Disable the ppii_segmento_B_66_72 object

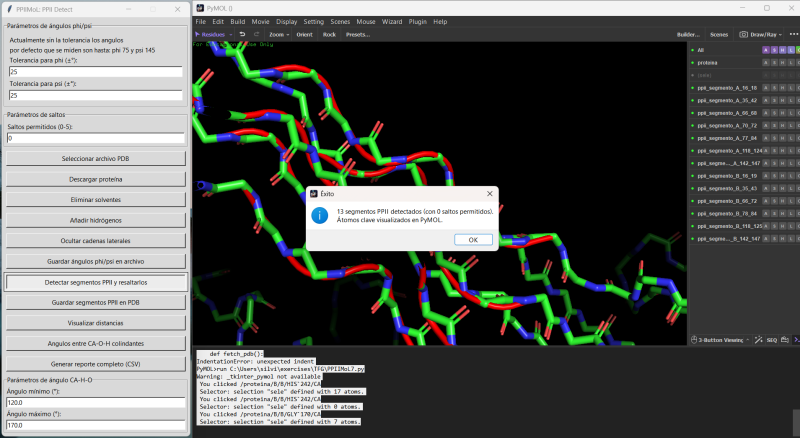[x=693, y=201]
